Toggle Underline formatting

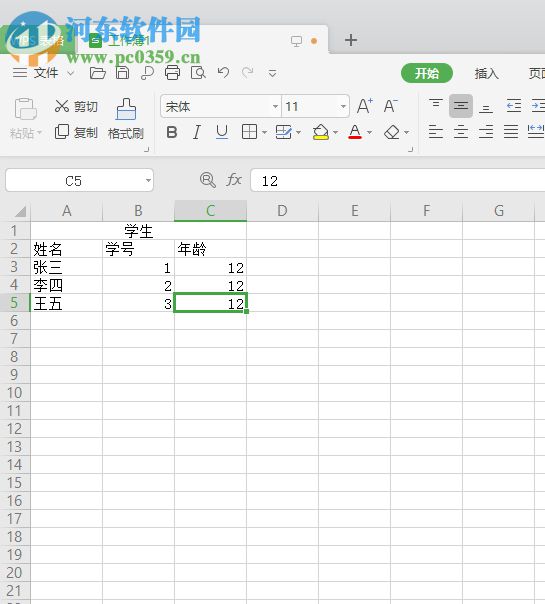[x=222, y=132]
